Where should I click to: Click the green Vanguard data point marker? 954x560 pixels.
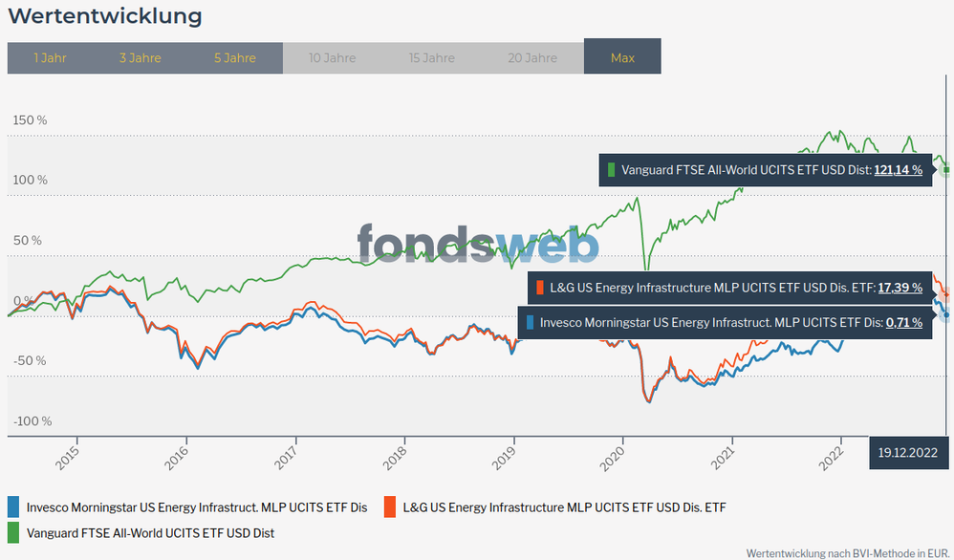[x=946, y=170]
